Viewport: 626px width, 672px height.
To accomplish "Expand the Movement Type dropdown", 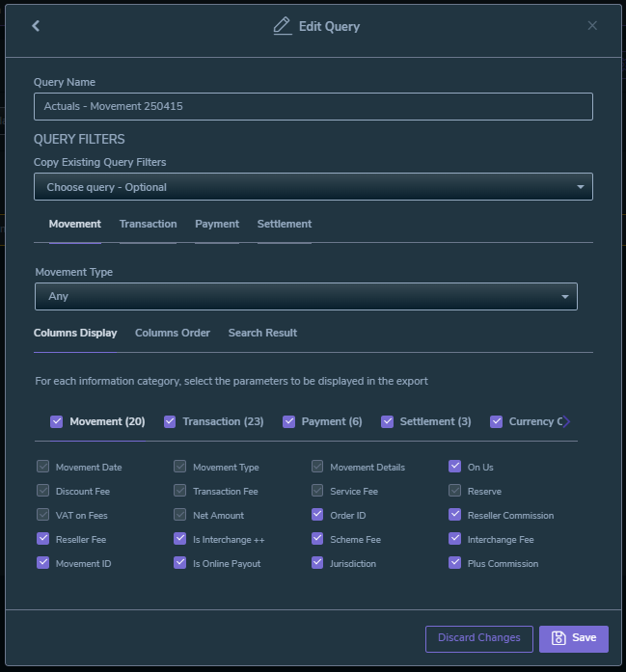I will pyautogui.click(x=306, y=296).
